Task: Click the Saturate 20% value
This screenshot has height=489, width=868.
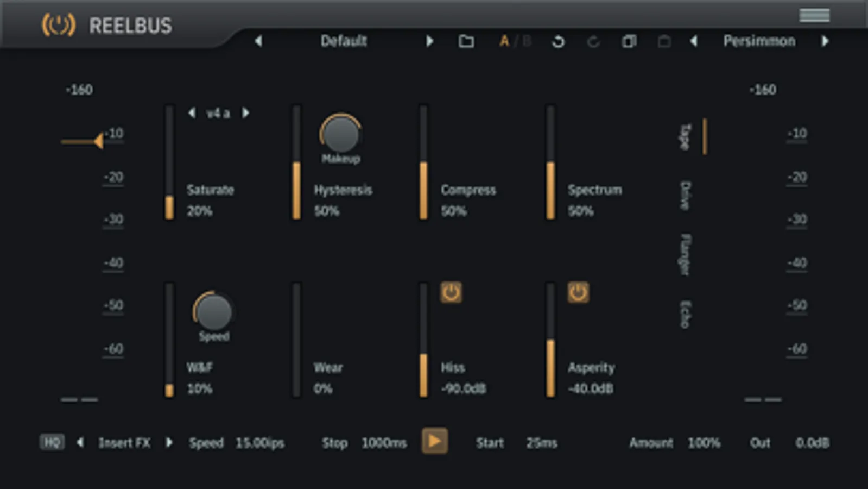Action: tap(199, 211)
